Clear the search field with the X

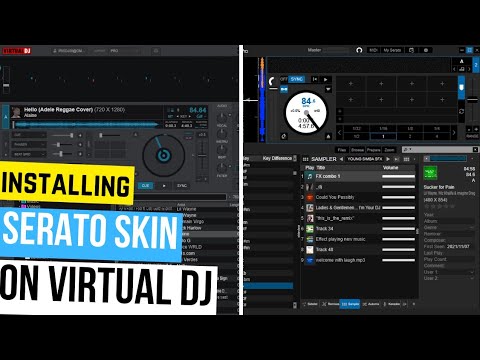point(475,150)
